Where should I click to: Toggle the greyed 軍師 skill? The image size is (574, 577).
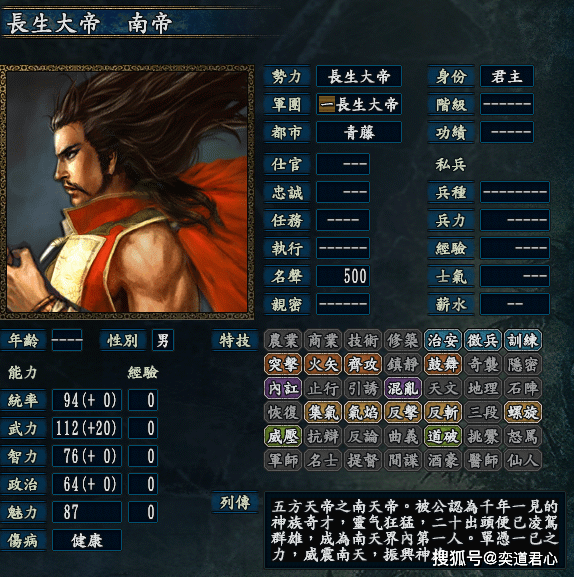[283, 460]
